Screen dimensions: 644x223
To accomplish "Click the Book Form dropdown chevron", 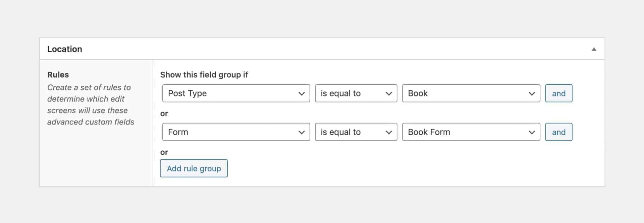I will pyautogui.click(x=532, y=132).
